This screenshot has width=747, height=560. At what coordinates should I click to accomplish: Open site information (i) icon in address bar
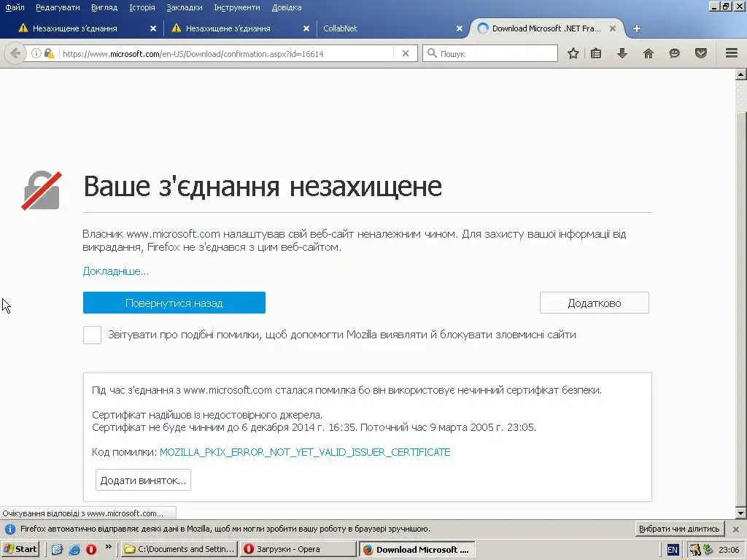tap(36, 53)
